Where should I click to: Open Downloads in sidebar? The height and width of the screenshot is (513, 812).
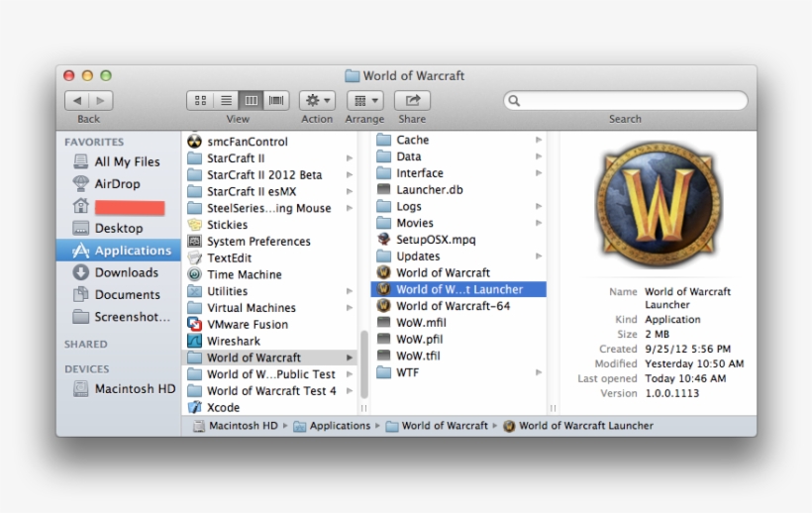118,272
